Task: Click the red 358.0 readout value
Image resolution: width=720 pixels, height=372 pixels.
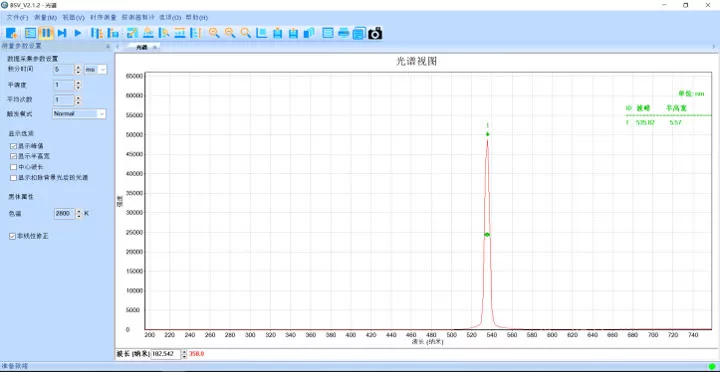Action: pyautogui.click(x=197, y=354)
